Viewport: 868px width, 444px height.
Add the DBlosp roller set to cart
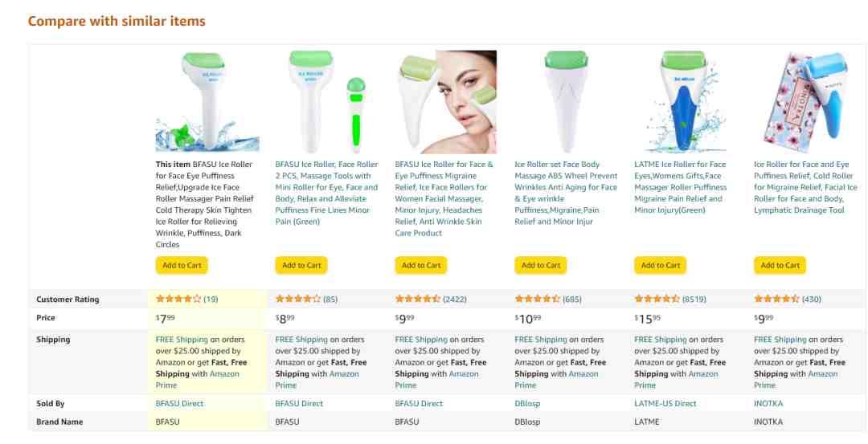pyautogui.click(x=540, y=266)
